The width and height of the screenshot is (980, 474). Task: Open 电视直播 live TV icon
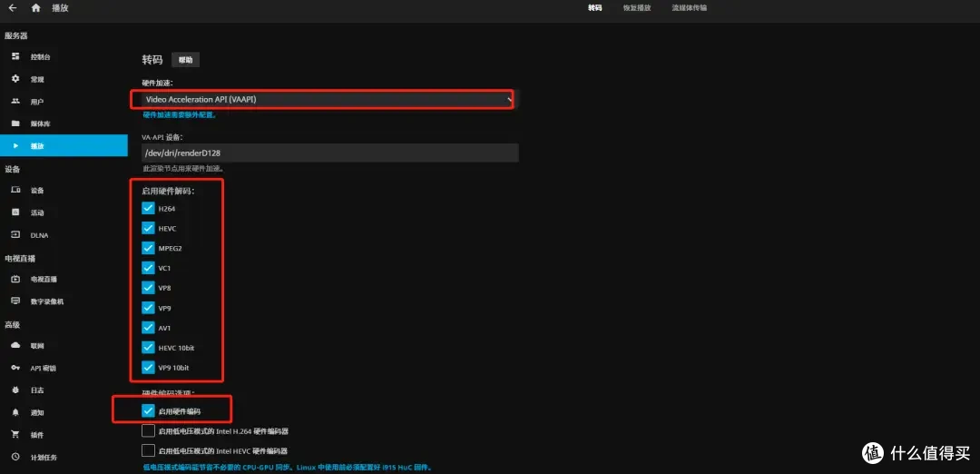point(15,279)
